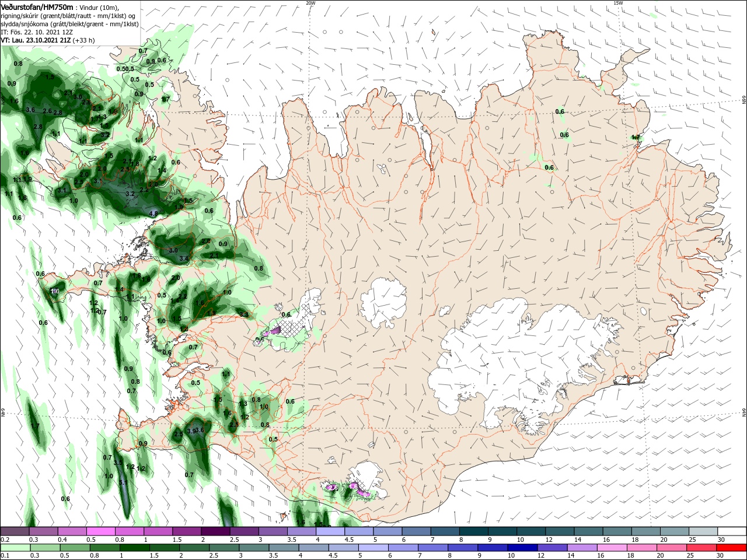Click the 5.1 precipitation value offshore southwest
The width and height of the screenshot is (747, 560).
click(x=123, y=483)
